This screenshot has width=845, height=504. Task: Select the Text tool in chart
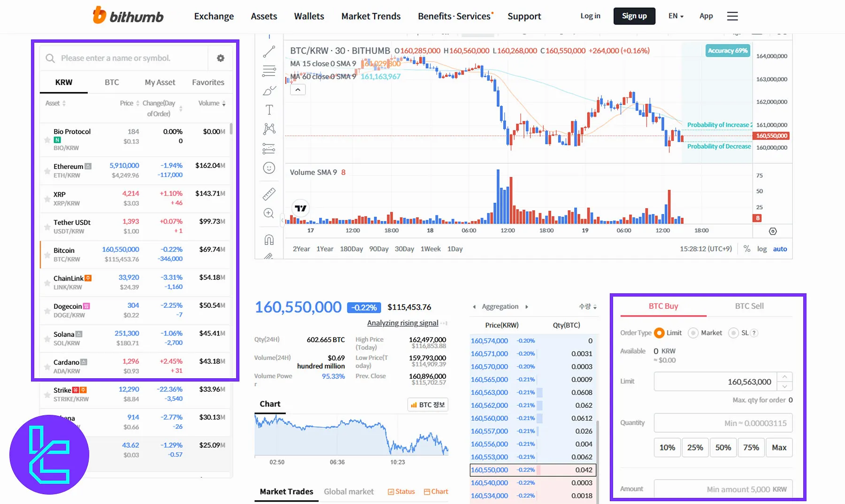point(269,110)
